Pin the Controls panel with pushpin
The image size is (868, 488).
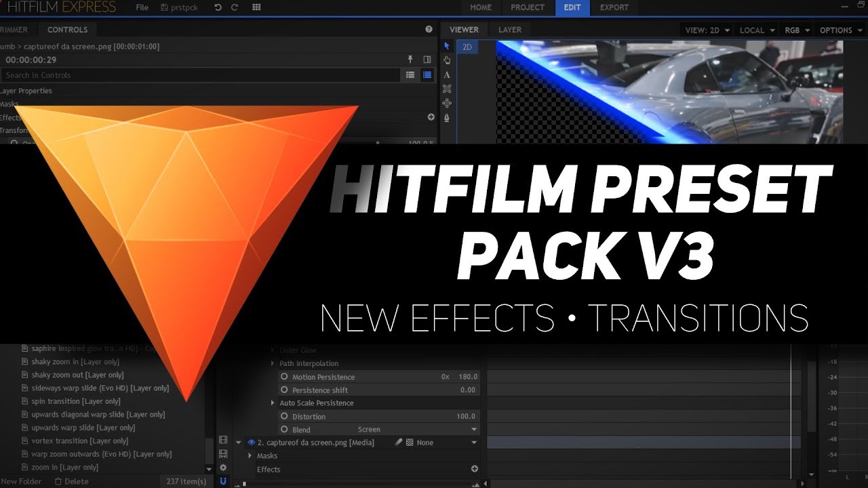click(x=410, y=60)
